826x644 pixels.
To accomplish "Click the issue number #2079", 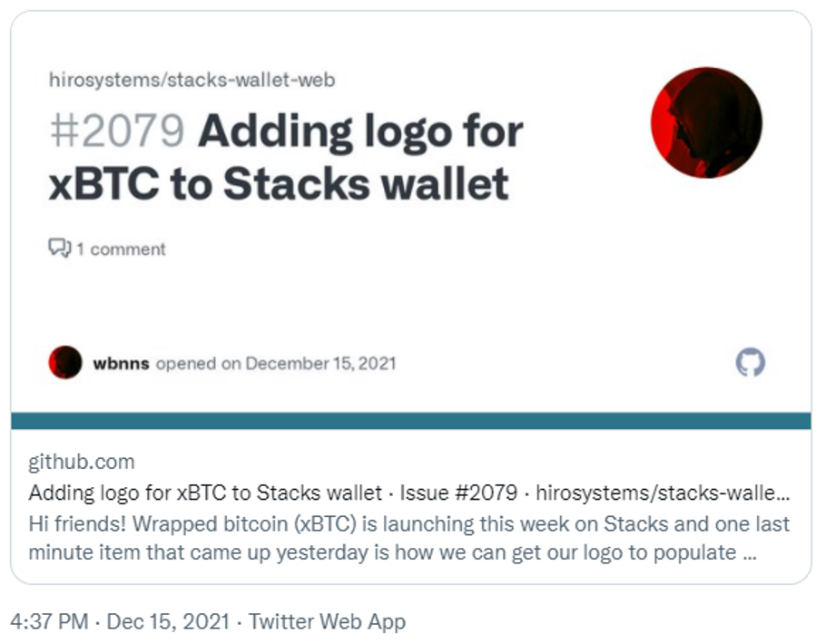I will pyautogui.click(x=117, y=131).
